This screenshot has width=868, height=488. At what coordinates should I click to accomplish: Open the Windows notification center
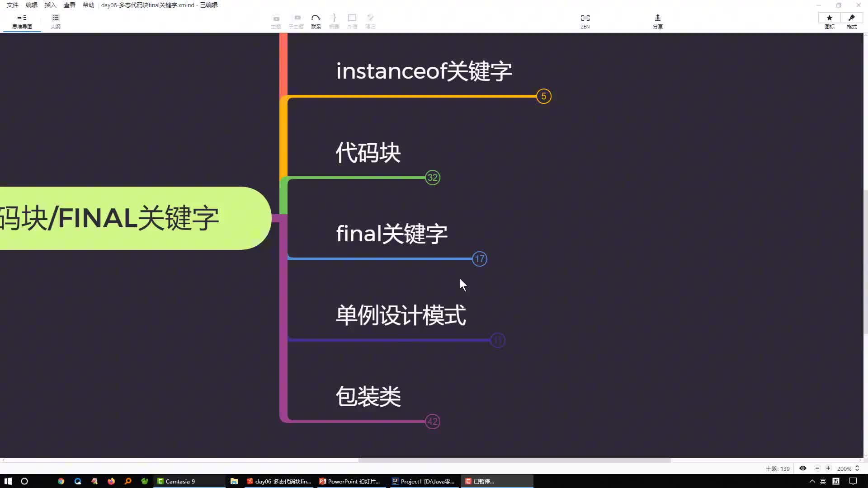point(853,481)
